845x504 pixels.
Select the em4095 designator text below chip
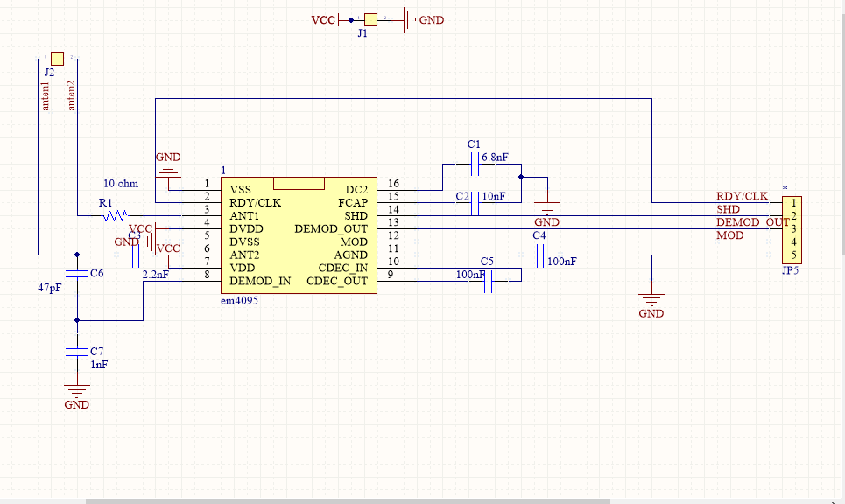click(x=239, y=299)
